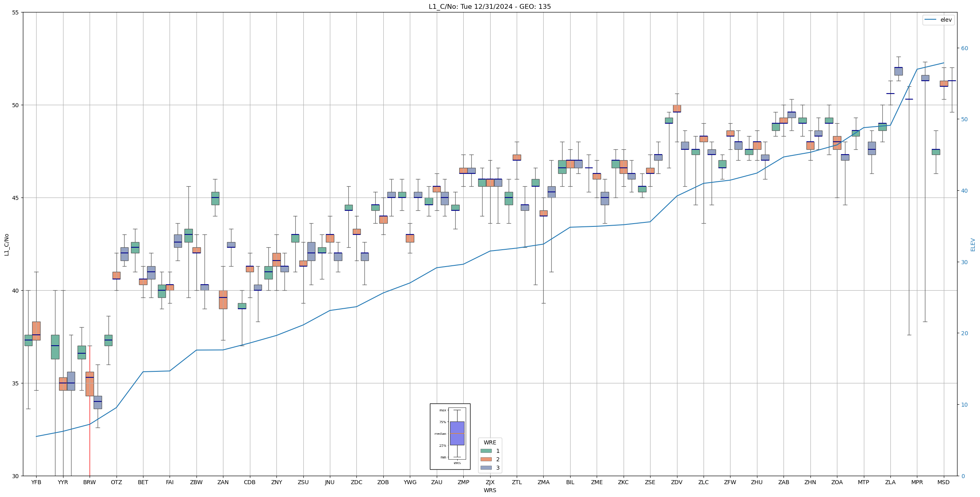Click the blue-gray WRE 3 legend swatch

coord(486,468)
